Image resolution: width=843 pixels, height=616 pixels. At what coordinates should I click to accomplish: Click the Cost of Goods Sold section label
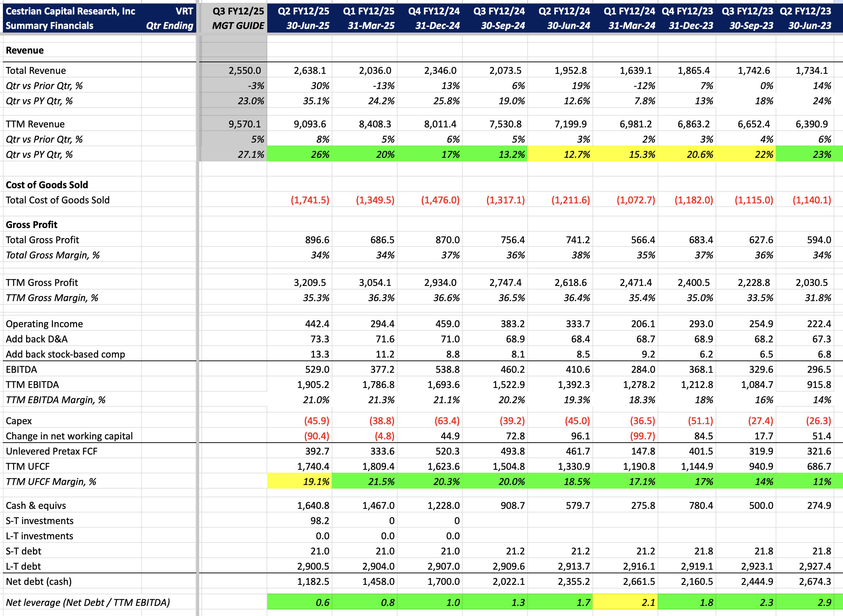47,185
